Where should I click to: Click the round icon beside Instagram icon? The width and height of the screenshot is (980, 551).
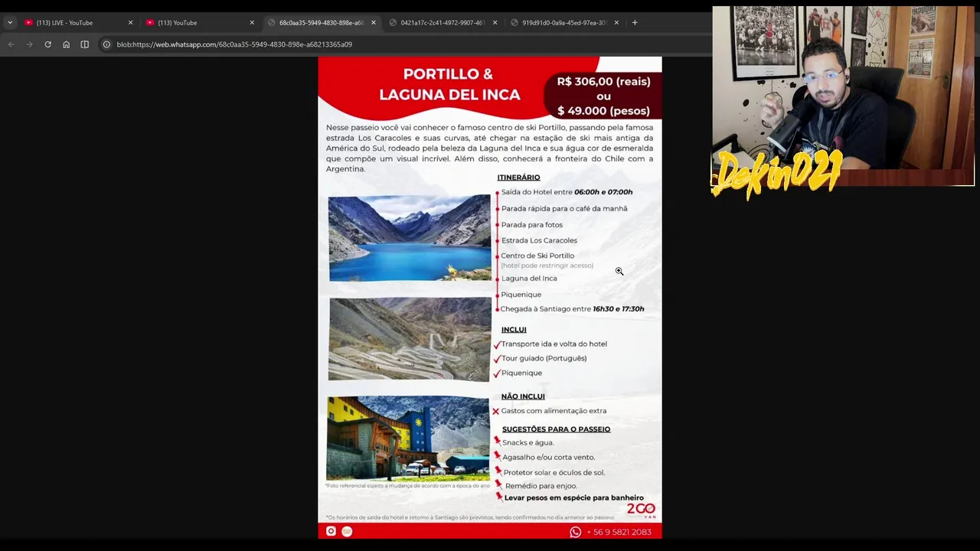pos(347,531)
